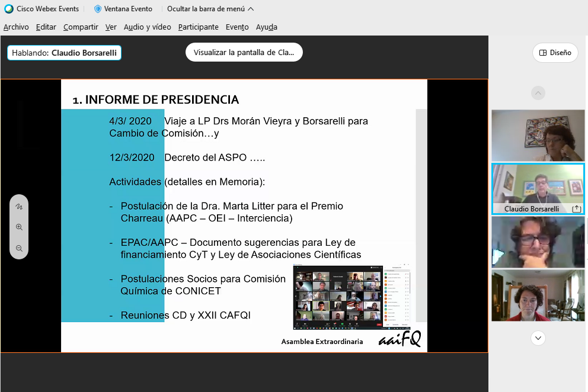The height and width of the screenshot is (392, 588).
Task: Select the top participant video thumbnail
Action: point(538,135)
